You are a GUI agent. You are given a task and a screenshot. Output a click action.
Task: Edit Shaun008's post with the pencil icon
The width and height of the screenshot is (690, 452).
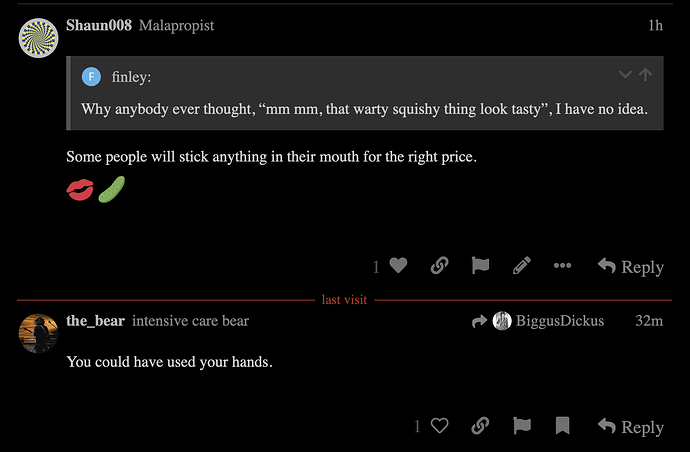pyautogui.click(x=521, y=266)
